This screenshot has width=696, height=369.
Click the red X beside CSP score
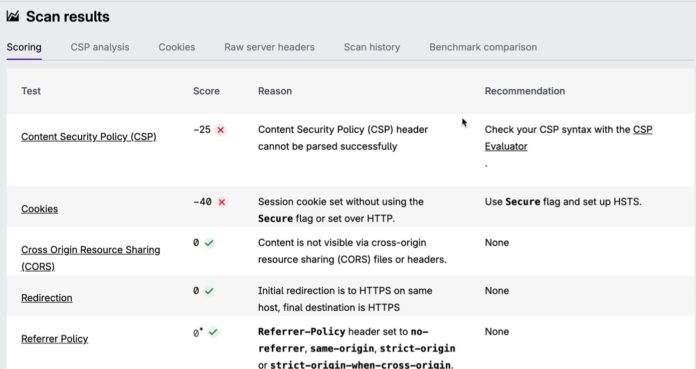pyautogui.click(x=220, y=130)
